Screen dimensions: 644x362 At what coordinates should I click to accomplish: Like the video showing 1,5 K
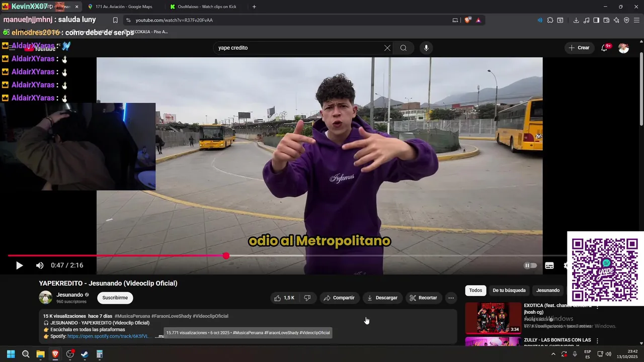pyautogui.click(x=284, y=298)
